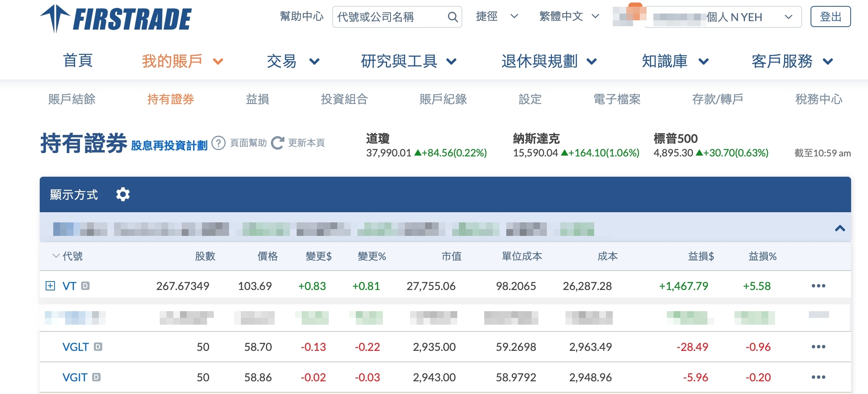Click the 標普500 index quote
This screenshot has width=868, height=394.
coord(711,145)
